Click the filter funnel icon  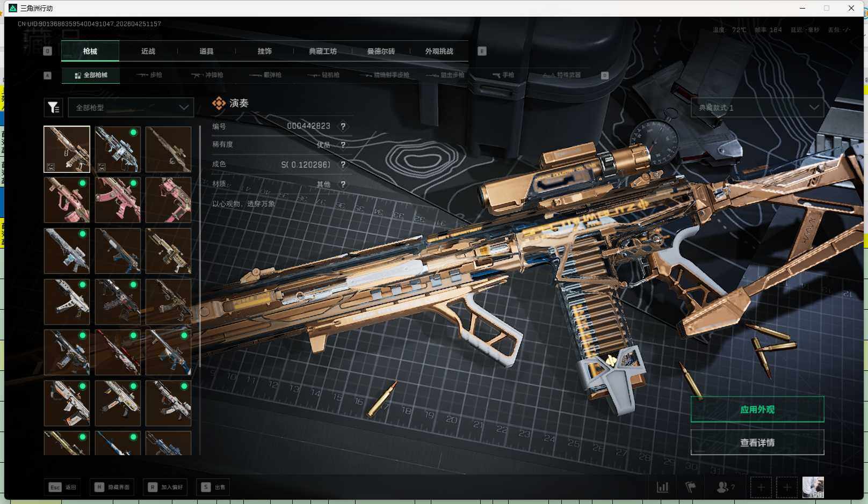pyautogui.click(x=53, y=108)
